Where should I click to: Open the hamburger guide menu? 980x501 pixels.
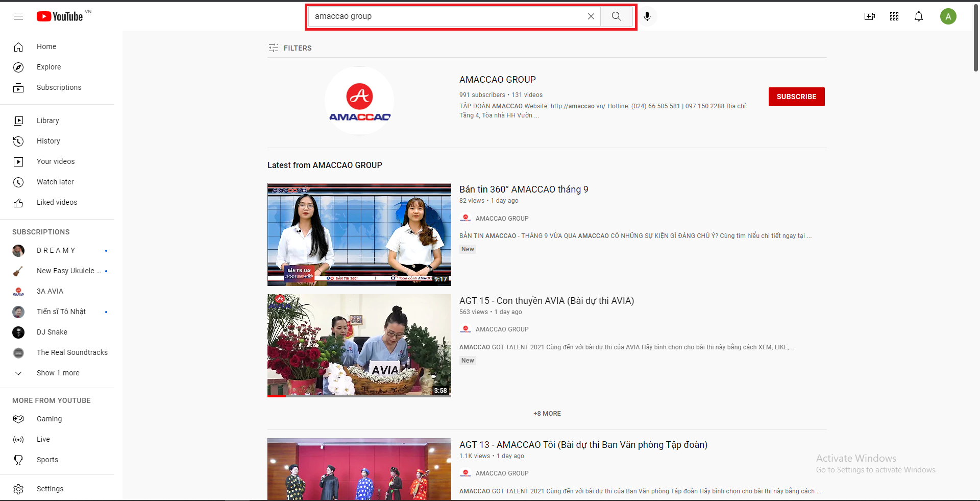click(18, 16)
